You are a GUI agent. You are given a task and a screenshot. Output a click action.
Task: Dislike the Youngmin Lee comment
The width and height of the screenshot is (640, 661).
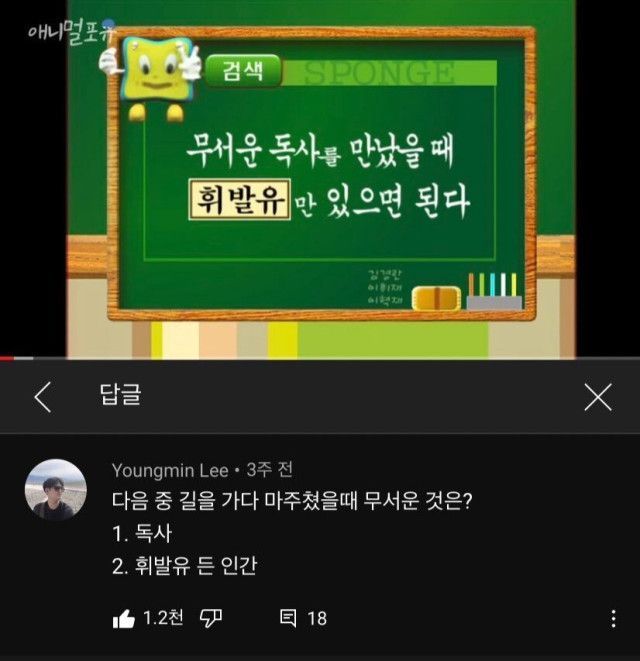[210, 618]
